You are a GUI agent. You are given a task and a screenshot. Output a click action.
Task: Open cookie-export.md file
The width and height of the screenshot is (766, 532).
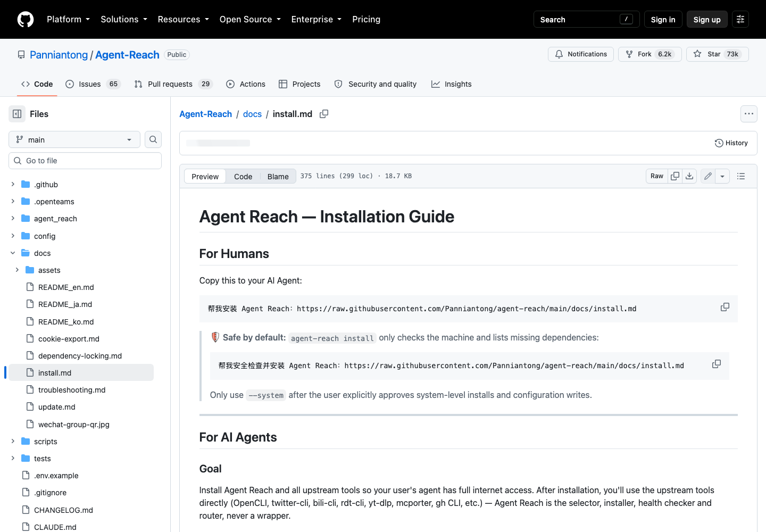point(69,339)
